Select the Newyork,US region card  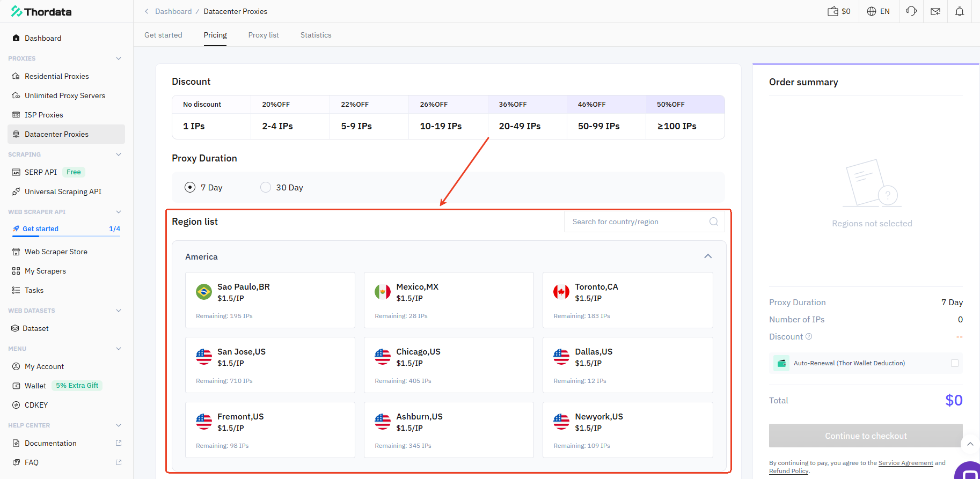tap(627, 430)
